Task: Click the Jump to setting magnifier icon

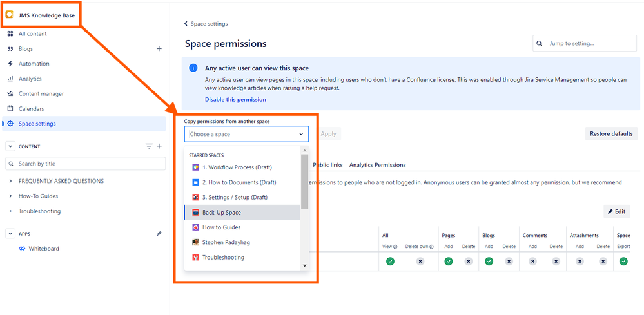Action: 540,43
